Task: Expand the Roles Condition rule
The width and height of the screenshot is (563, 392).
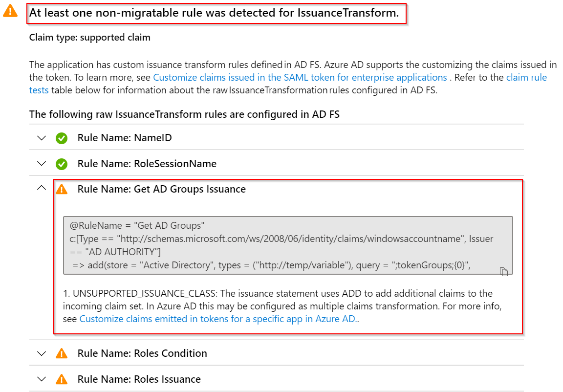Action: [x=41, y=353]
